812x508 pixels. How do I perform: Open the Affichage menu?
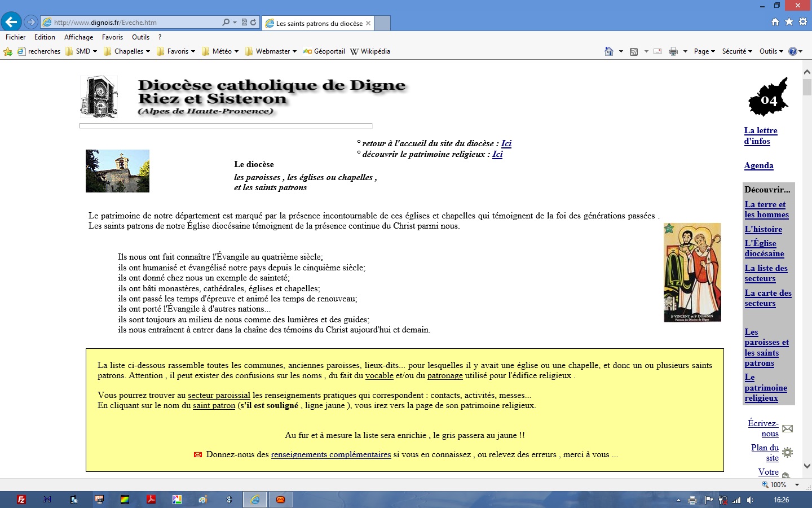tap(78, 37)
